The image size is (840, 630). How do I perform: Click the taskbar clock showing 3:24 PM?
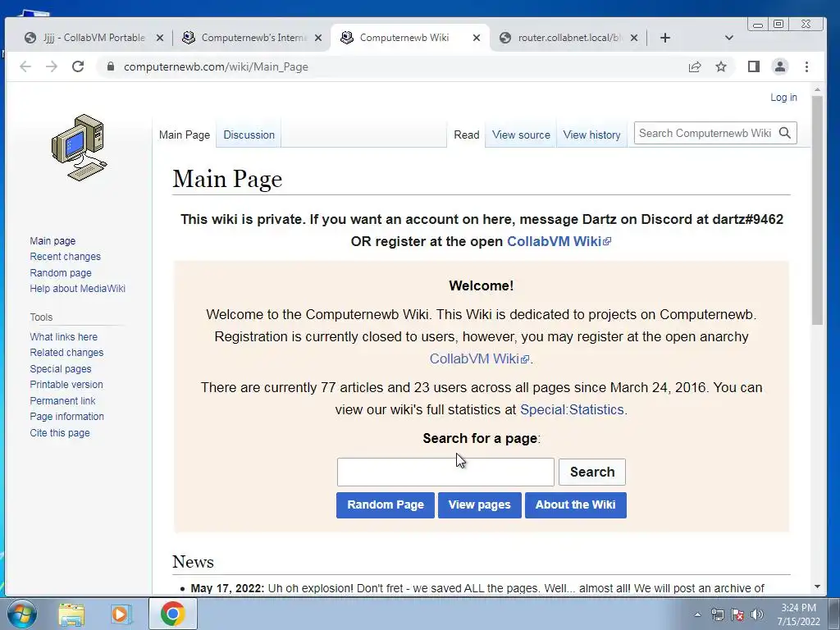(798, 614)
